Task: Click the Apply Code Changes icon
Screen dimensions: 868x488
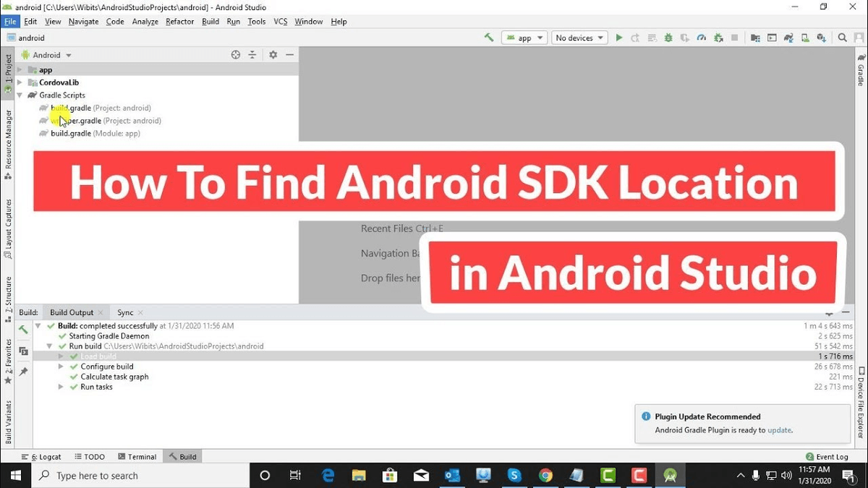Action: point(652,38)
